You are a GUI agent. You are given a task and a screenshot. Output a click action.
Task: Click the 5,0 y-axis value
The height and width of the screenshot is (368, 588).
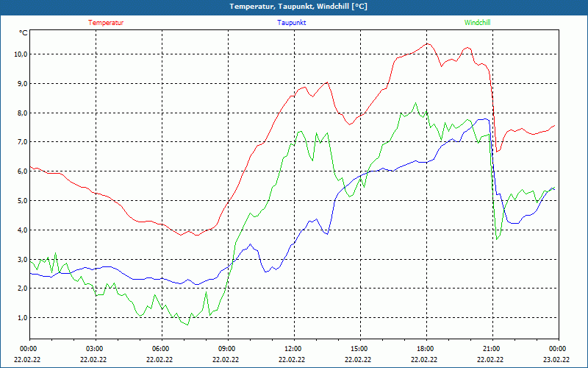21,200
